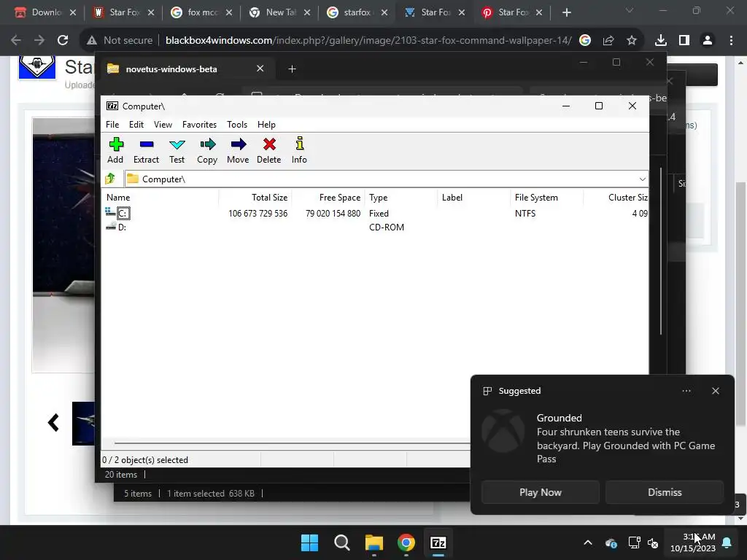Sort by Type column header
The height and width of the screenshot is (560, 747).
(x=400, y=197)
